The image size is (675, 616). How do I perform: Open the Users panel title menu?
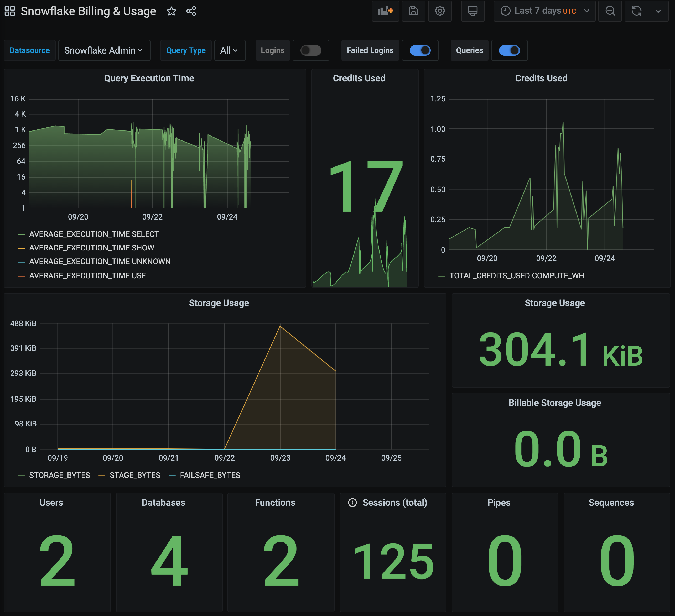[51, 503]
